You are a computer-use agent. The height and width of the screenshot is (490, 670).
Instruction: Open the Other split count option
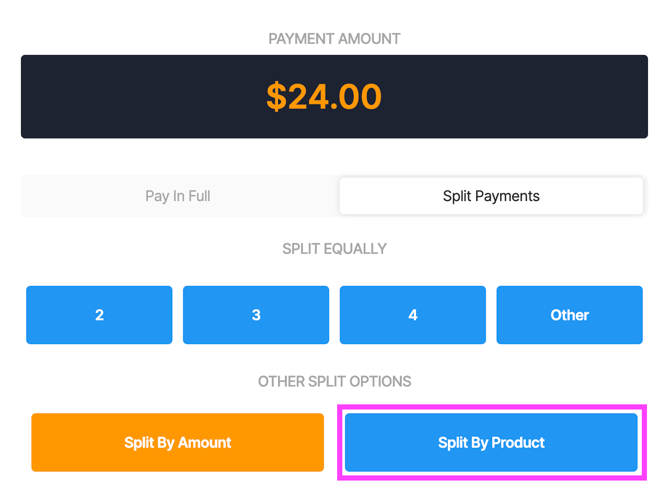click(570, 315)
